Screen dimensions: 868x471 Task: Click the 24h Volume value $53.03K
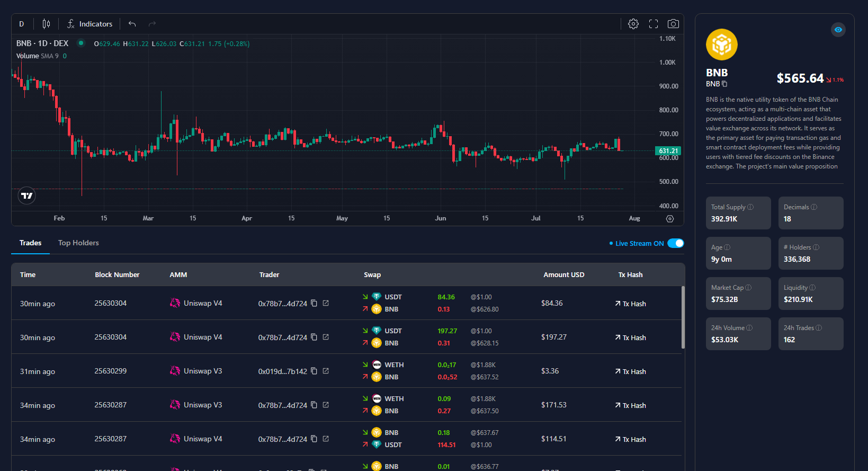[724, 340]
